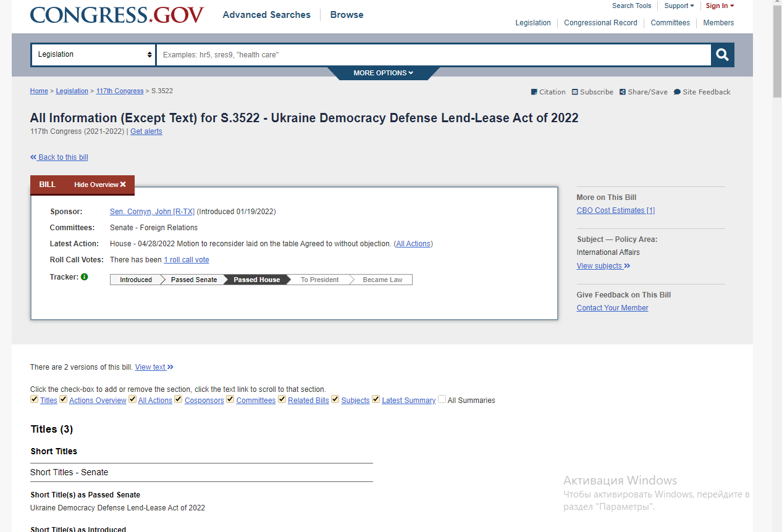Image resolution: width=782 pixels, height=532 pixels.
Task: Jump to Actions Overview section link
Action: [98, 401]
